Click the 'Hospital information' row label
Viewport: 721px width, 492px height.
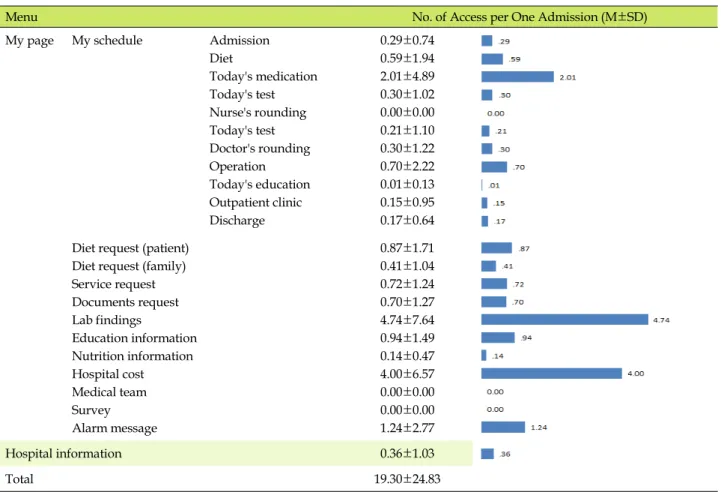[63, 453]
